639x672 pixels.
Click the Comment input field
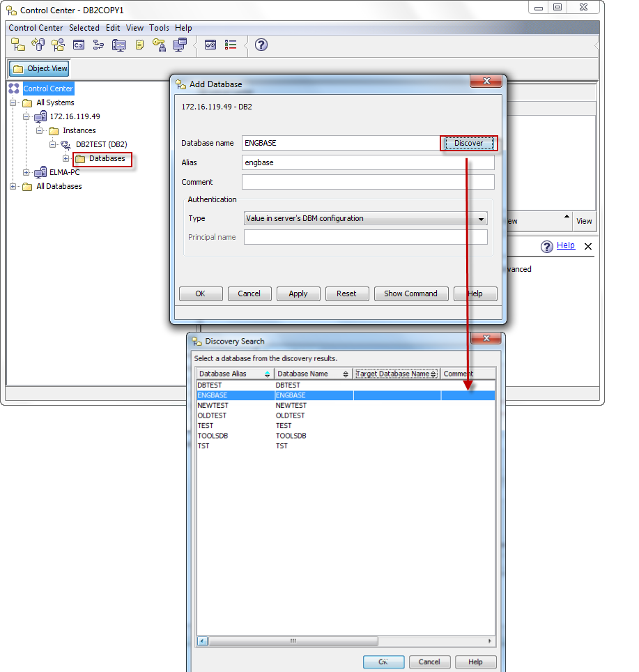click(368, 182)
